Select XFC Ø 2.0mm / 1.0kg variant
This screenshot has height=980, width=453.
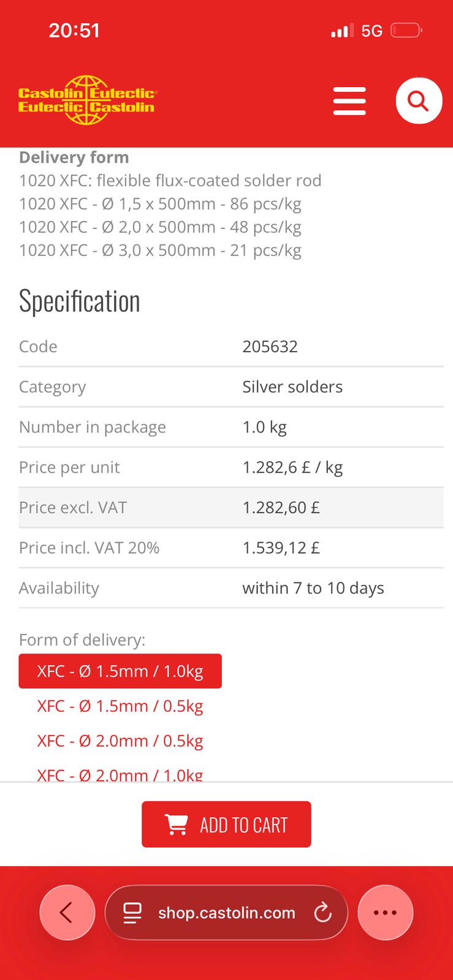click(x=120, y=774)
